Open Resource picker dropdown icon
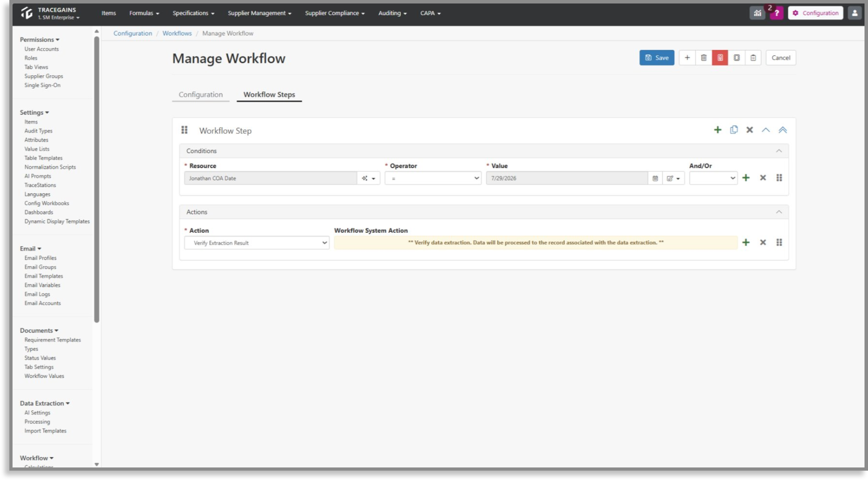This screenshot has width=868, height=480. point(368,178)
